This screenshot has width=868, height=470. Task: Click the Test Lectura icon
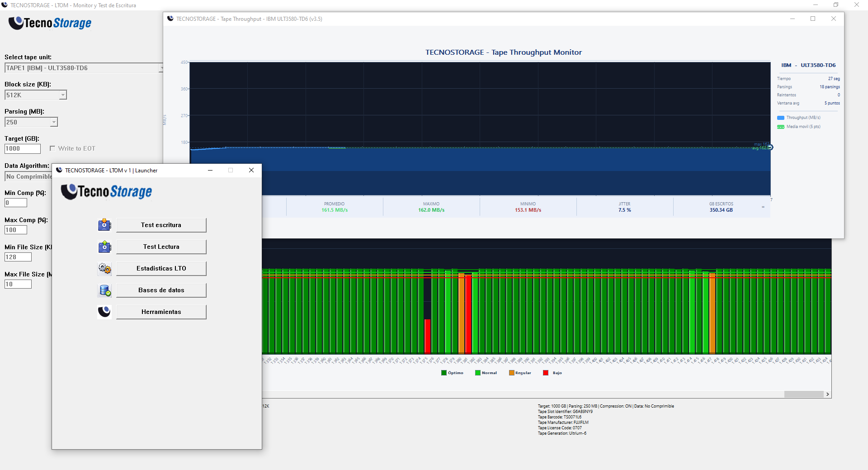coord(104,247)
